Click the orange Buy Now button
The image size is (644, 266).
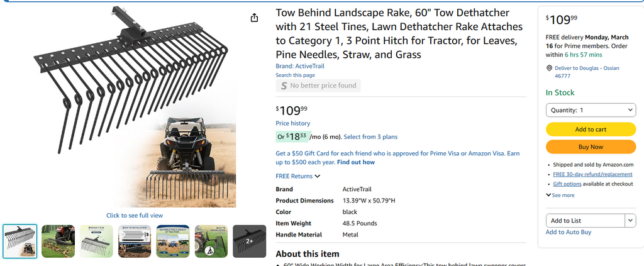[591, 147]
